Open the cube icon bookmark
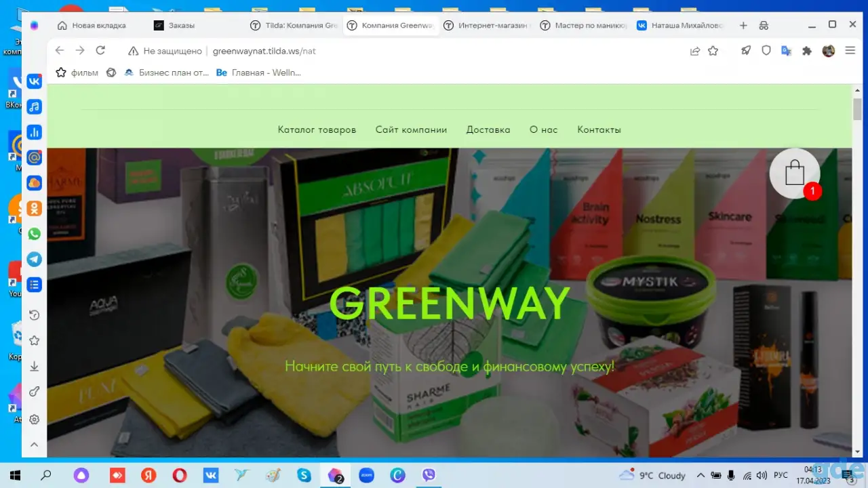Viewport: 868px width, 488px height. [111, 73]
